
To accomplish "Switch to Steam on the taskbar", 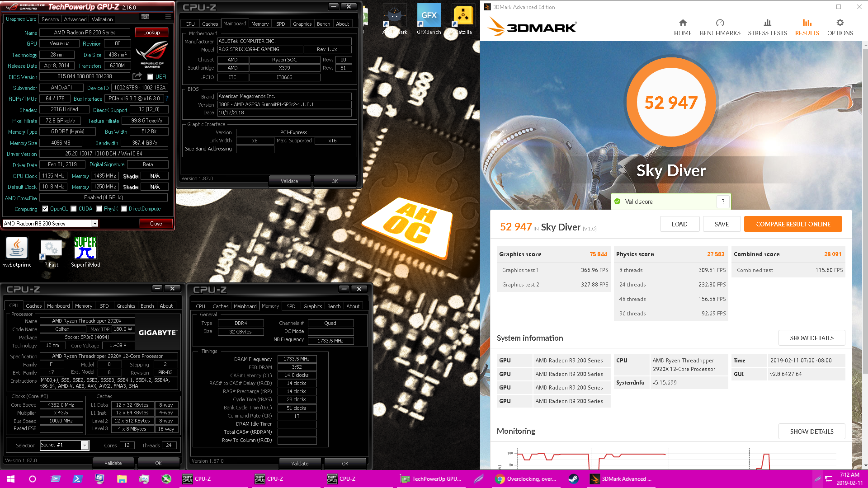I will (573, 479).
